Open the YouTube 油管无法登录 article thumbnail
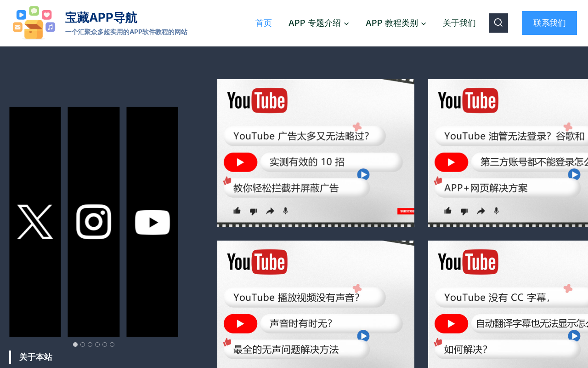 (x=508, y=153)
